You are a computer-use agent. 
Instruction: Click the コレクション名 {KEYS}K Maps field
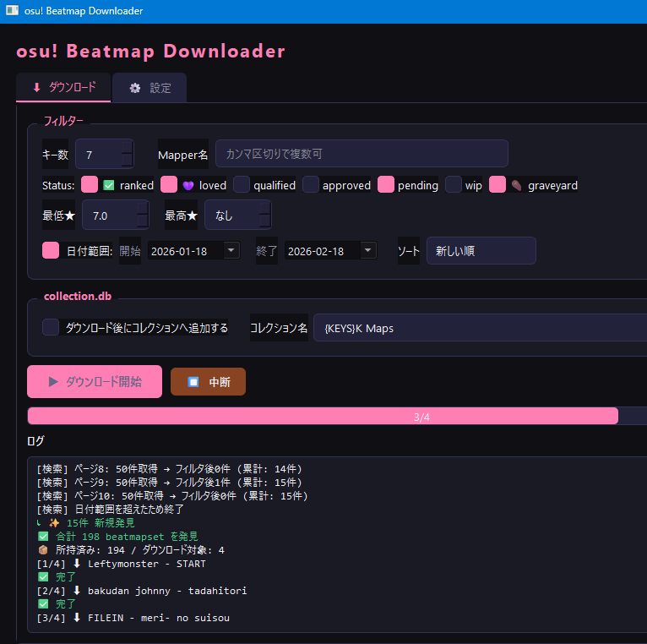tap(480, 328)
